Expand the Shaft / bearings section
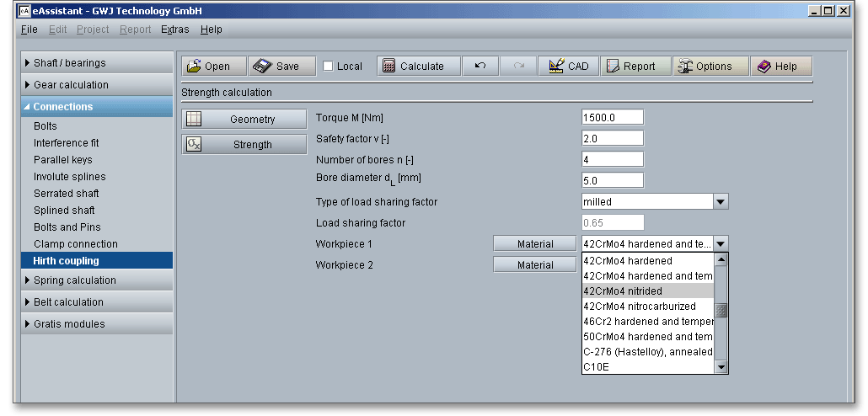Screen dimensions: 868x416 [95, 63]
